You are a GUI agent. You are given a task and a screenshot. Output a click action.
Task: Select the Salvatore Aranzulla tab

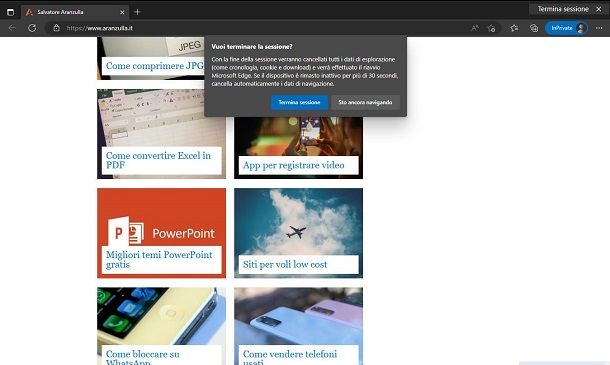pyautogui.click(x=74, y=12)
